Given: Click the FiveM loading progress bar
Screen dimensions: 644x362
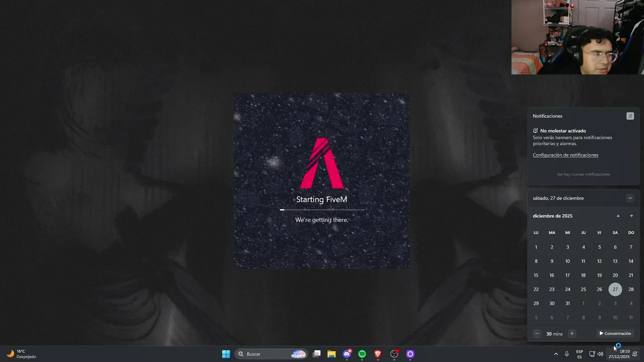Looking at the screenshot, I should click(322, 210).
